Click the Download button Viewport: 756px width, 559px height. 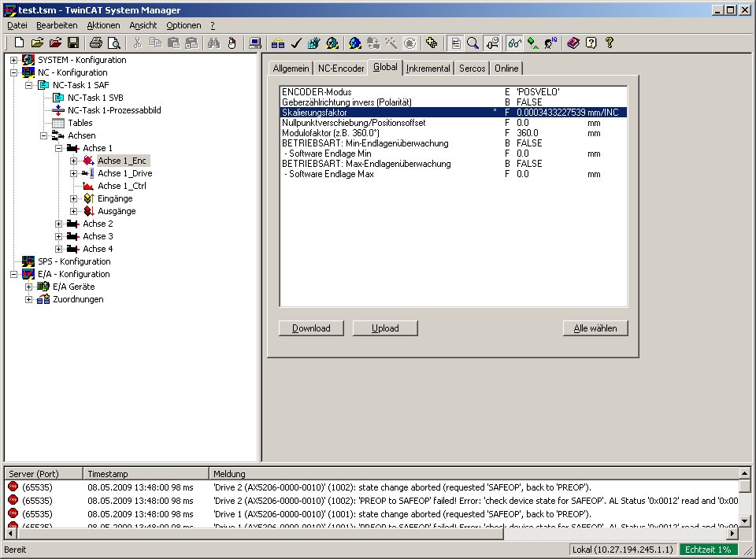(312, 328)
